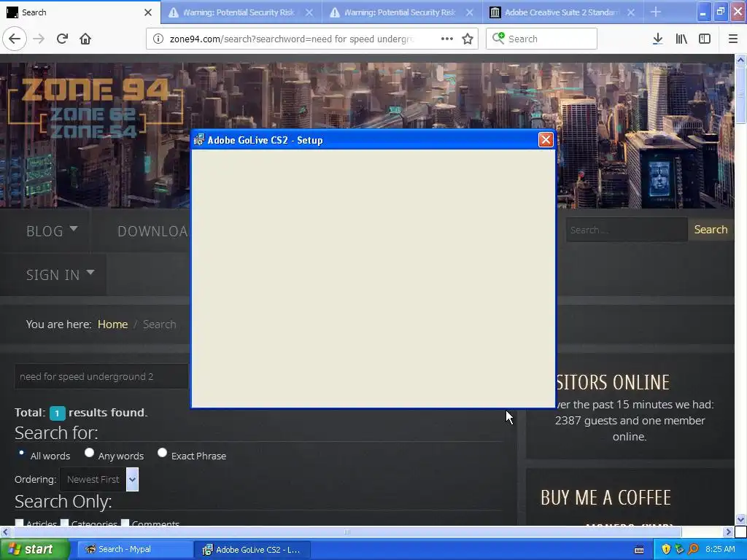Open the on-screen keyboard tray icon

(639, 550)
